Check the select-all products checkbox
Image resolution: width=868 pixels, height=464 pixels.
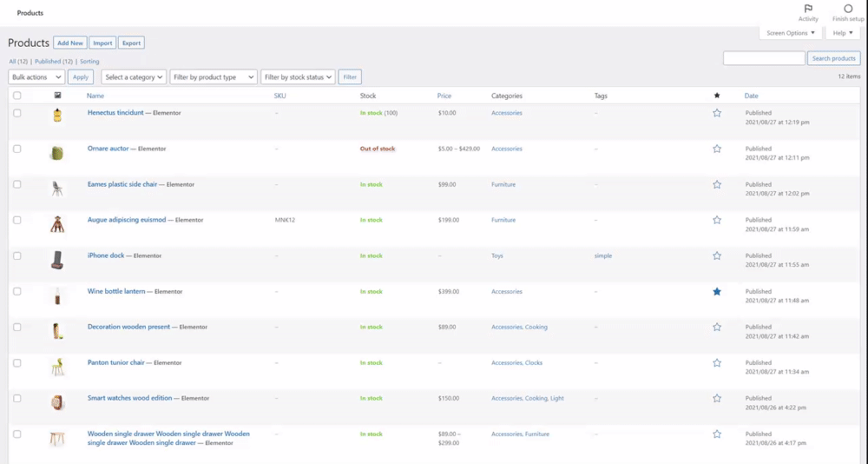[x=17, y=96]
